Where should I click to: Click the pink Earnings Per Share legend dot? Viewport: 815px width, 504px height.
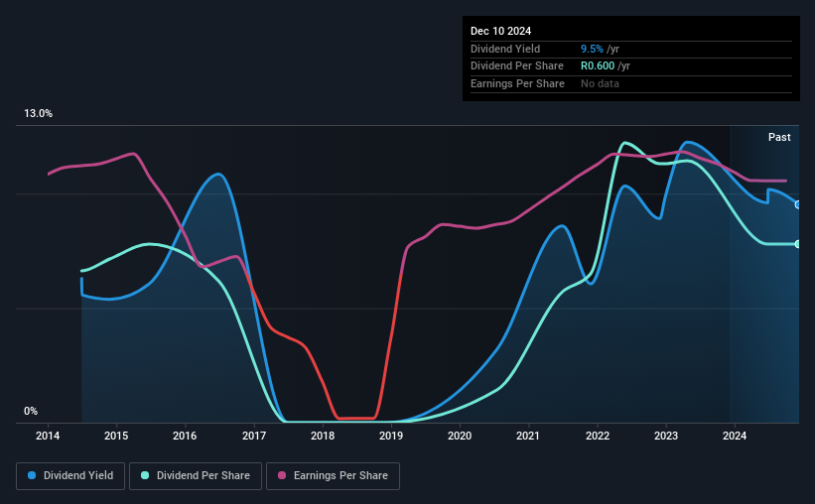282,475
